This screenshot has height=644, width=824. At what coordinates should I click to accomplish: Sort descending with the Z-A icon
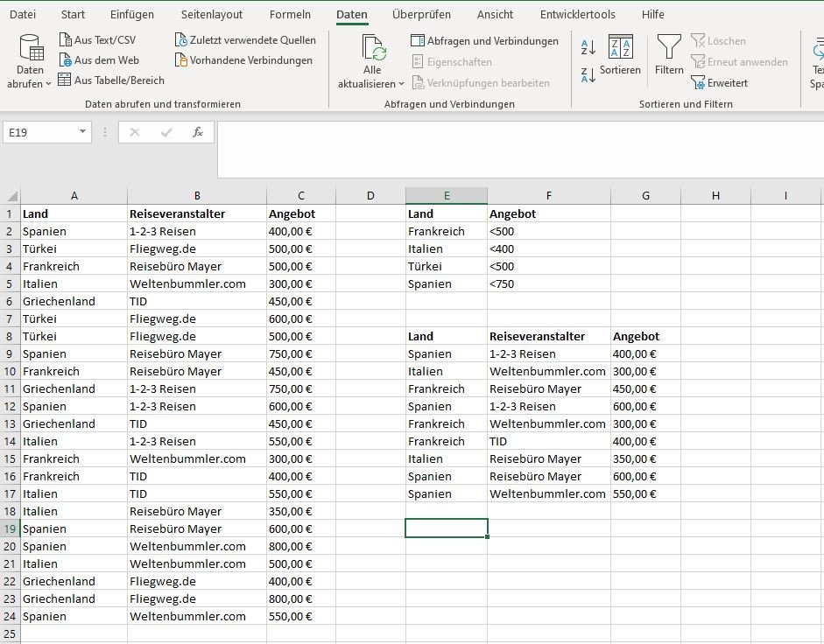click(x=588, y=75)
